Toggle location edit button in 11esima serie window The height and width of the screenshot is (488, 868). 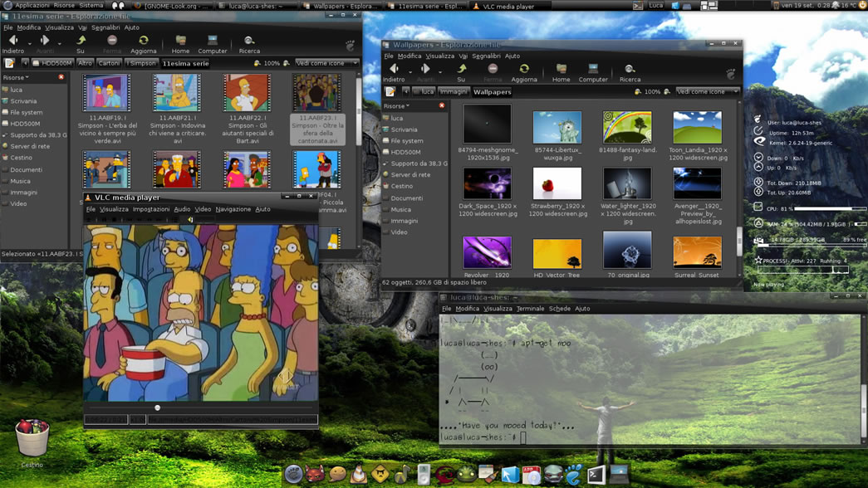coord(10,63)
